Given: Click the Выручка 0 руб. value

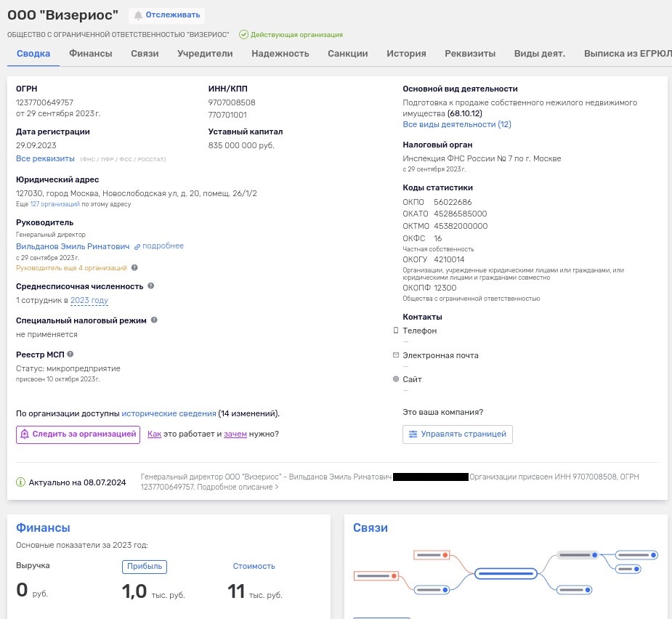Looking at the screenshot, I should pyautogui.click(x=32, y=590).
